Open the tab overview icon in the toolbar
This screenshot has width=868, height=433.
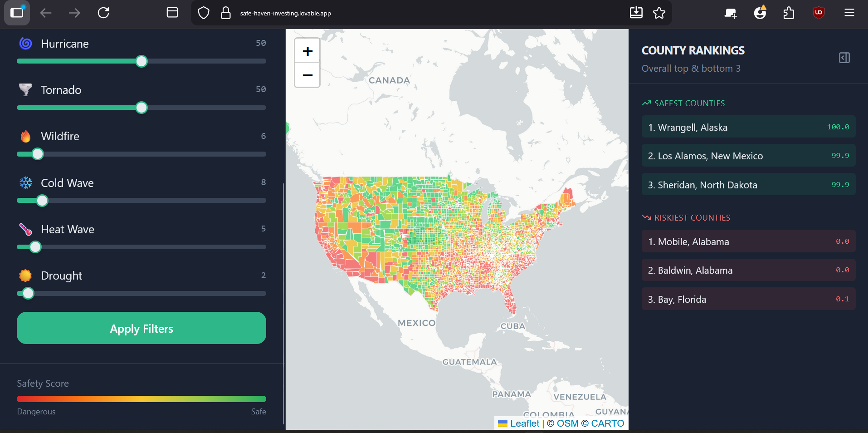click(172, 13)
